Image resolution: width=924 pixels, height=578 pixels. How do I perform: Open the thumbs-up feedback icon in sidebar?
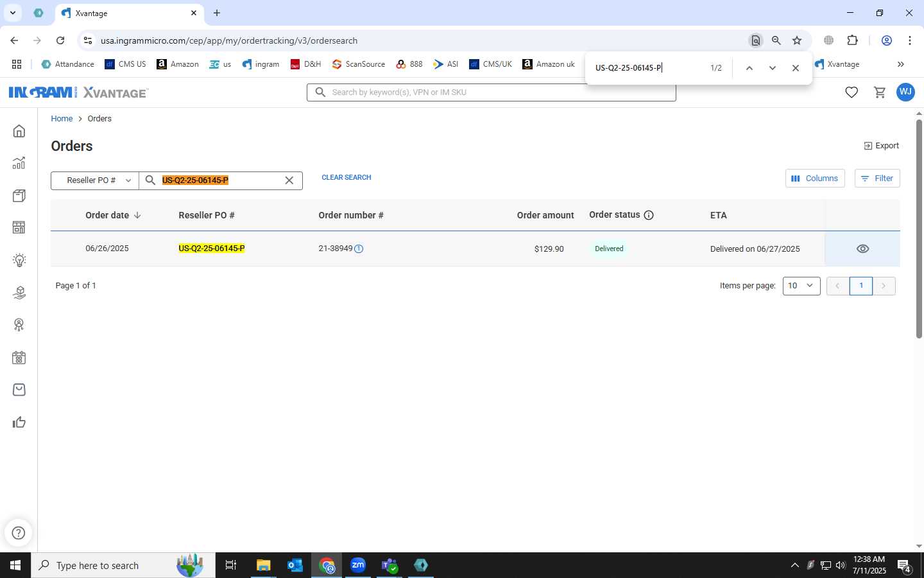click(x=19, y=422)
